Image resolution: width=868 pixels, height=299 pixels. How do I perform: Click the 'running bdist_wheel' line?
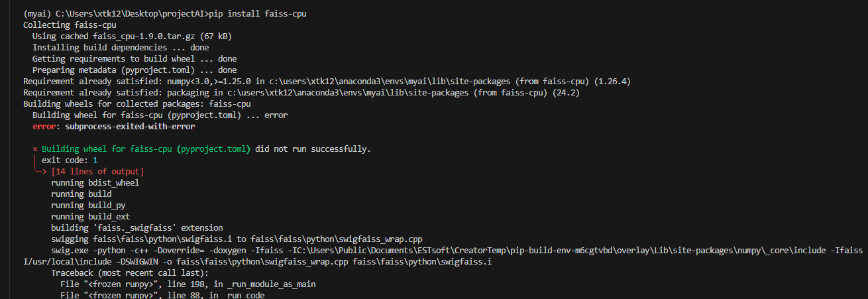[x=95, y=182]
